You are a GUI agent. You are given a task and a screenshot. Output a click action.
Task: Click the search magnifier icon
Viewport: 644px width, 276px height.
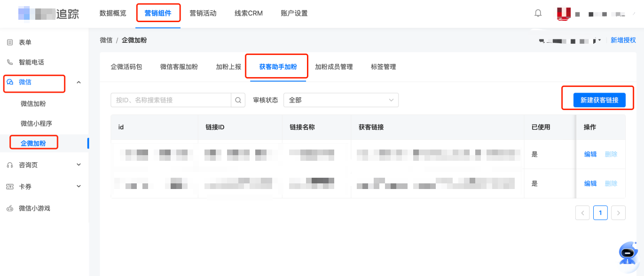click(238, 100)
